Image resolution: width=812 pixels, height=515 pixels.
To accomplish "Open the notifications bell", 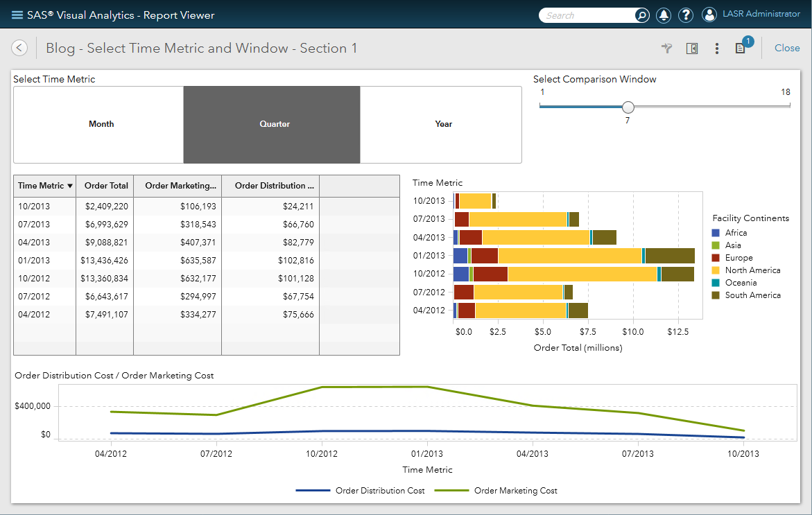I will [664, 15].
